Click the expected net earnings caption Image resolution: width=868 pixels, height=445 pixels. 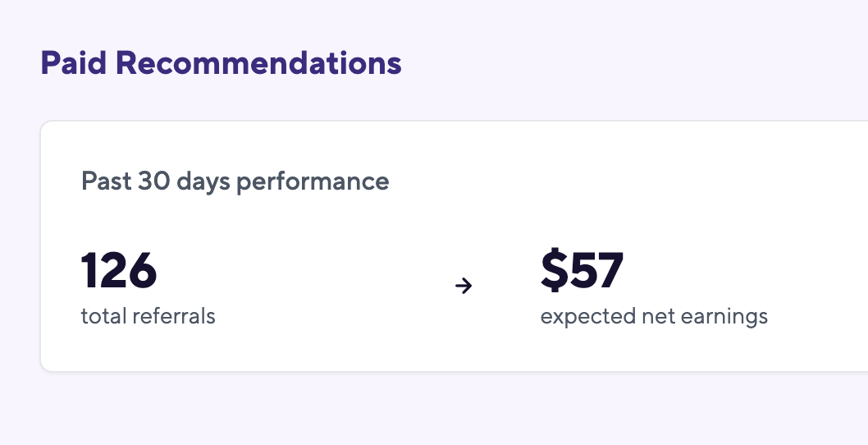click(654, 317)
